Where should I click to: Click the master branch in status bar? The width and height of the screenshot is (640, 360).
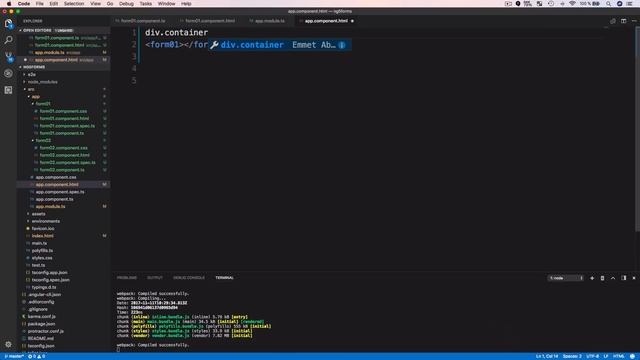click(x=14, y=356)
